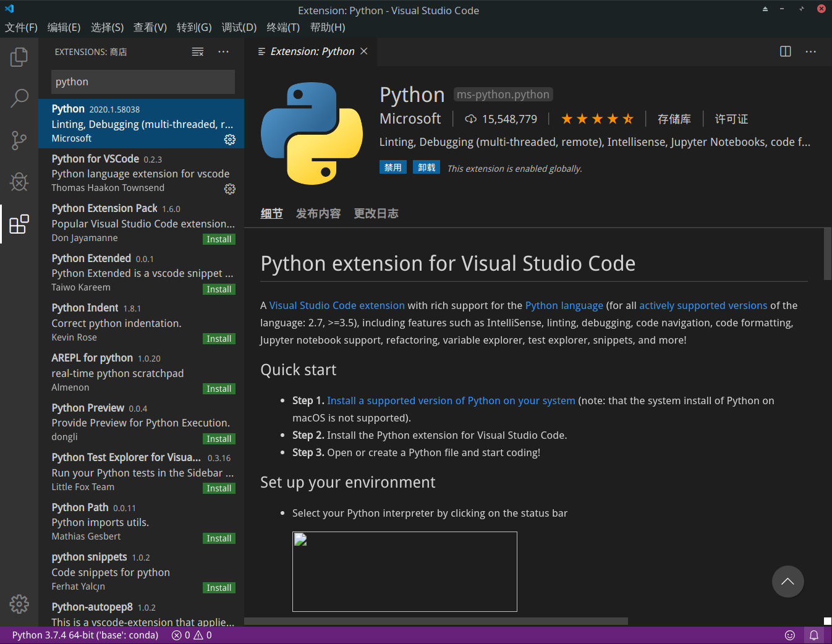Switch to the 发布内容 contributions tab
This screenshot has width=832, height=644.
(x=318, y=214)
